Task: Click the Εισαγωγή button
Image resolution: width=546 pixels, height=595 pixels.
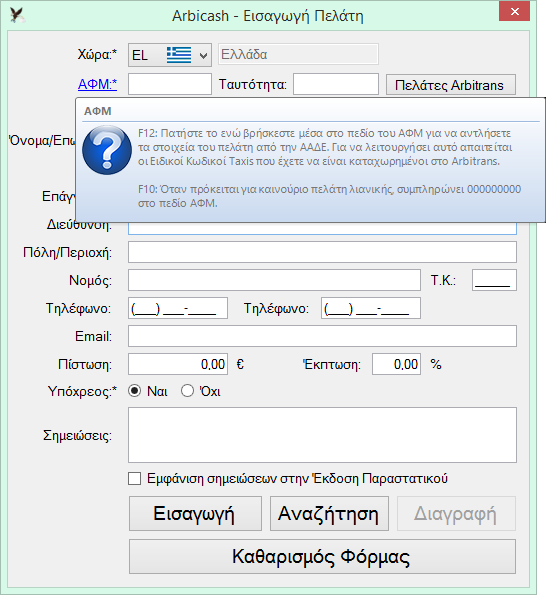Action: pyautogui.click(x=195, y=513)
